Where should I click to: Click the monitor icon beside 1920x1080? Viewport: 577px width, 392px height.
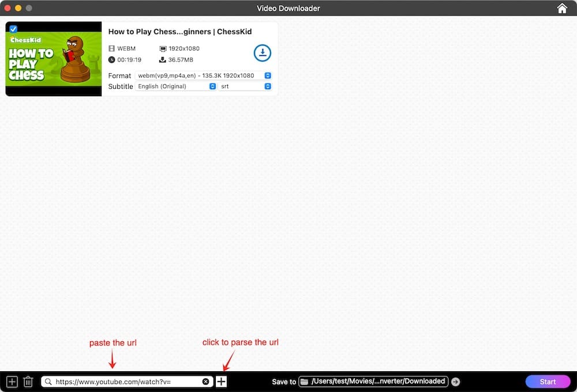click(x=163, y=48)
